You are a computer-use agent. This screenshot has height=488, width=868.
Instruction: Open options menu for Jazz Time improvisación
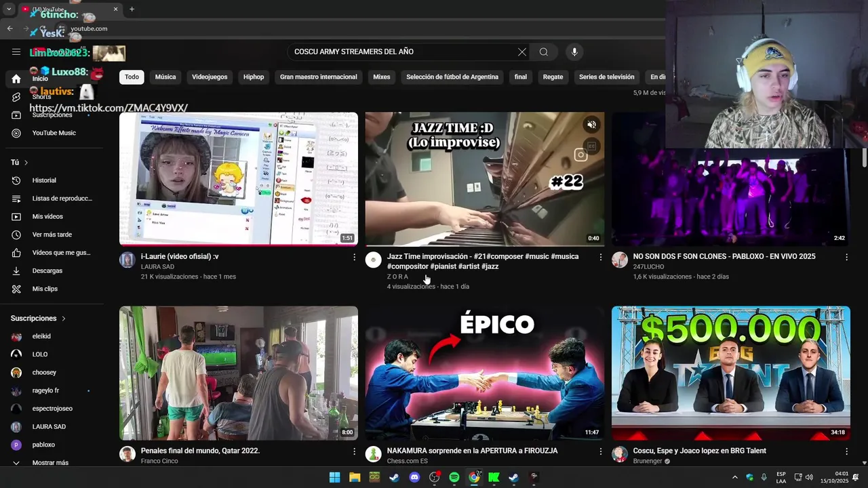coord(600,257)
